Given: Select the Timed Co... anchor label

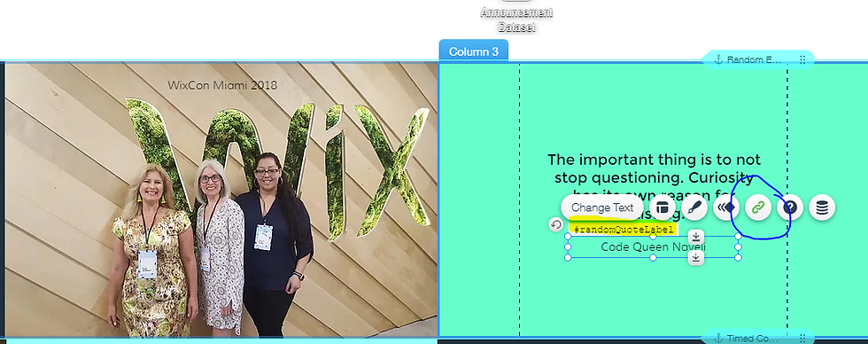Looking at the screenshot, I should pyautogui.click(x=753, y=338).
